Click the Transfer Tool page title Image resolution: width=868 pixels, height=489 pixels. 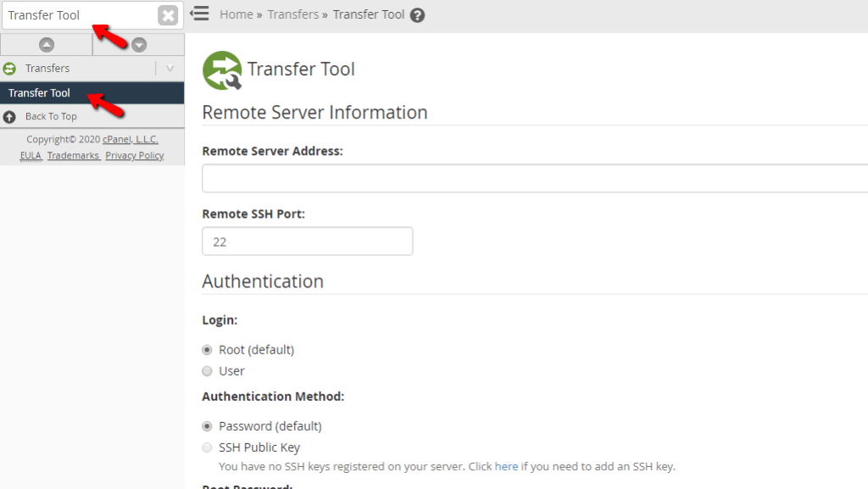coord(301,69)
